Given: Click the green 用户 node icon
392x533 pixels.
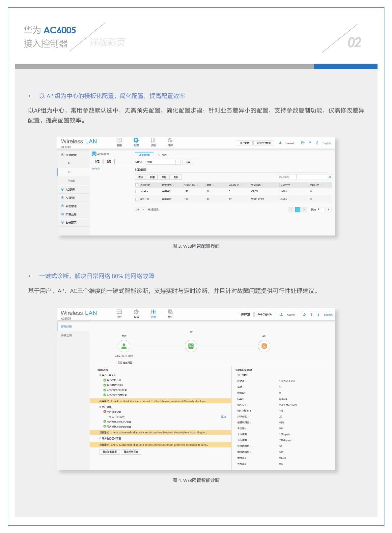Looking at the screenshot, I should click(x=124, y=346).
